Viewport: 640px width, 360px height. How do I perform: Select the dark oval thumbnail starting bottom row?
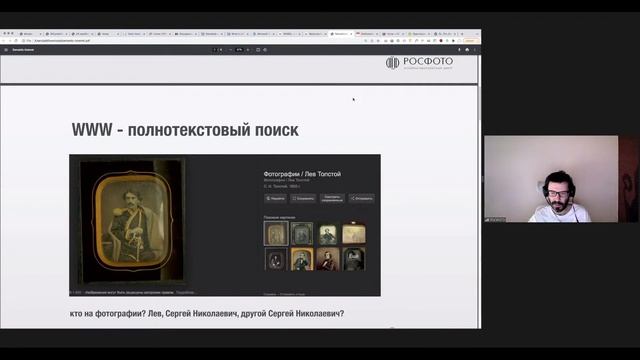[x=276, y=259]
